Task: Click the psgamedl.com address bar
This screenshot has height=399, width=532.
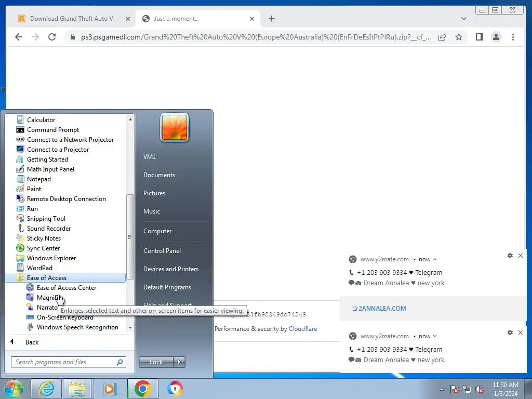Action: pyautogui.click(x=256, y=37)
